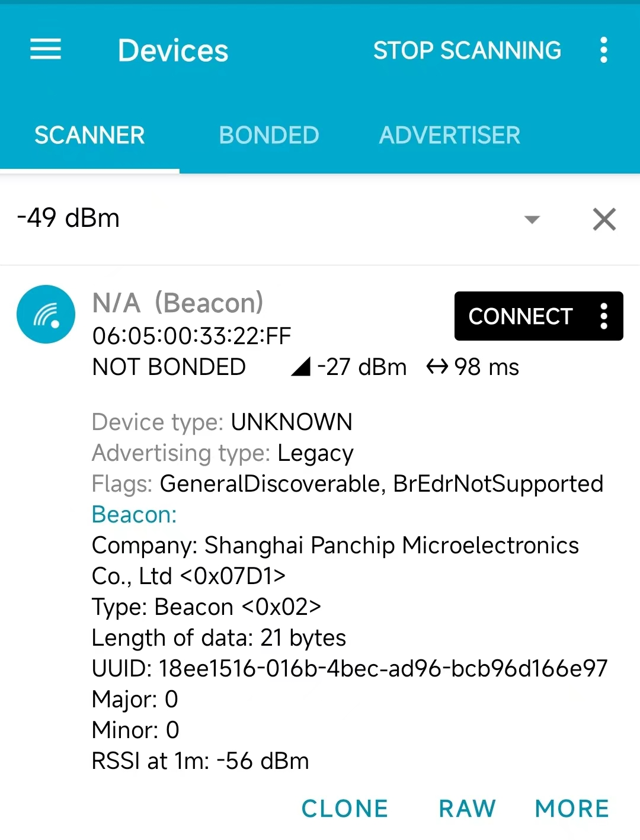The image size is (640, 840).
Task: Open the device options beside CONNECT
Action: point(603,316)
